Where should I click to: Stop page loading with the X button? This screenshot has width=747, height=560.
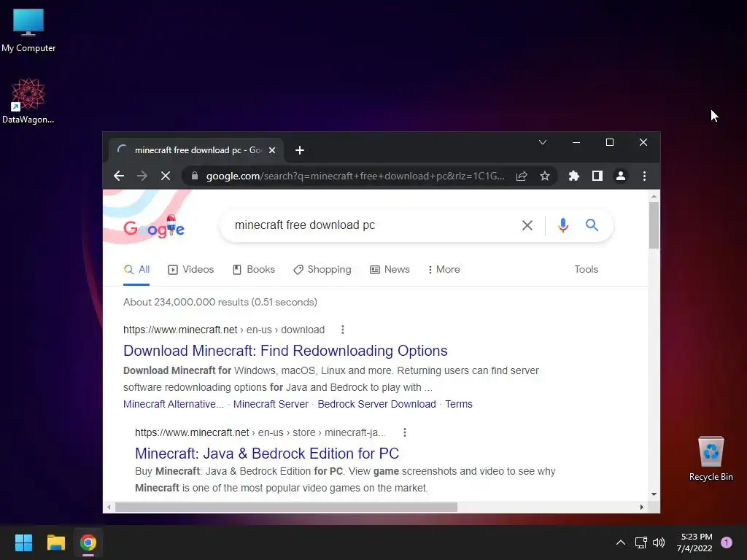click(x=166, y=176)
